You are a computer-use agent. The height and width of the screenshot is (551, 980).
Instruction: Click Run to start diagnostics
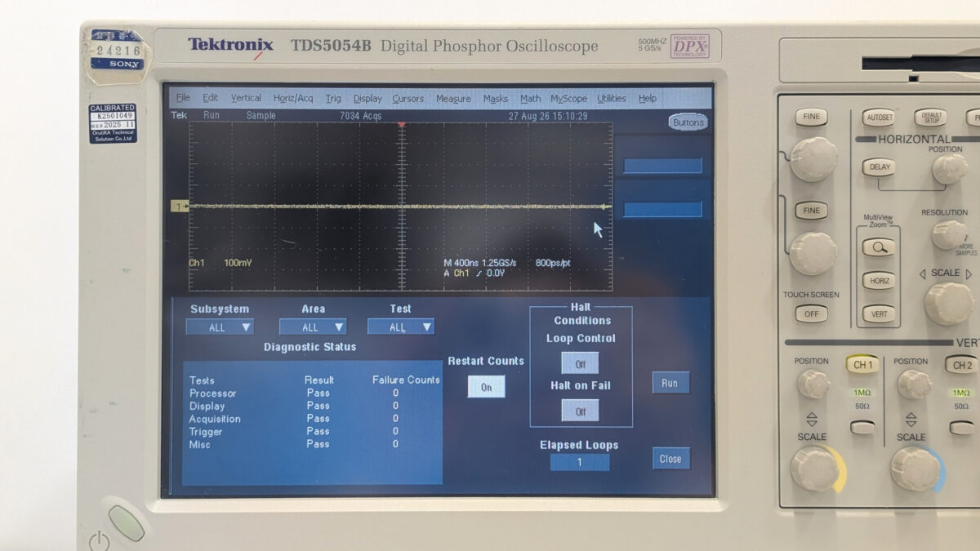670,383
